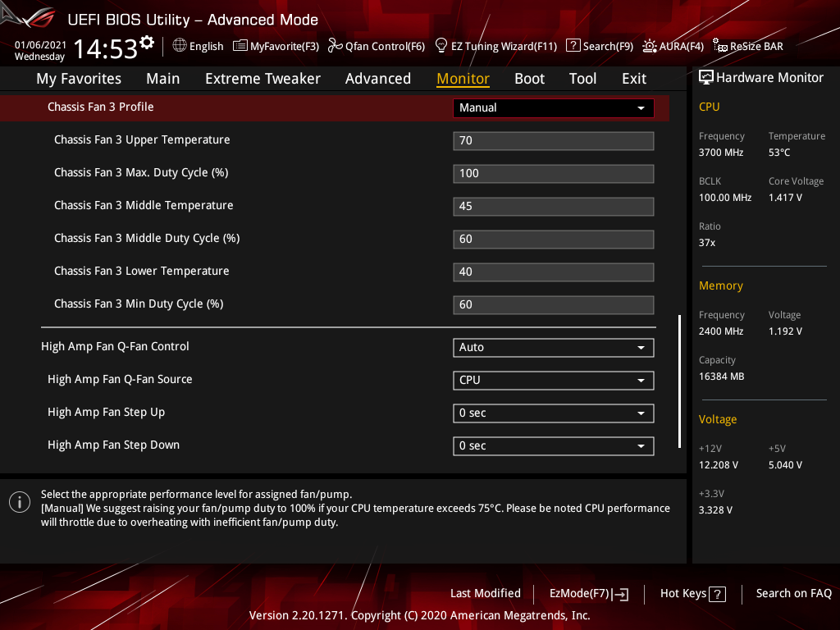Click the info icon beside help text
The image size is (840, 630).
click(20, 502)
